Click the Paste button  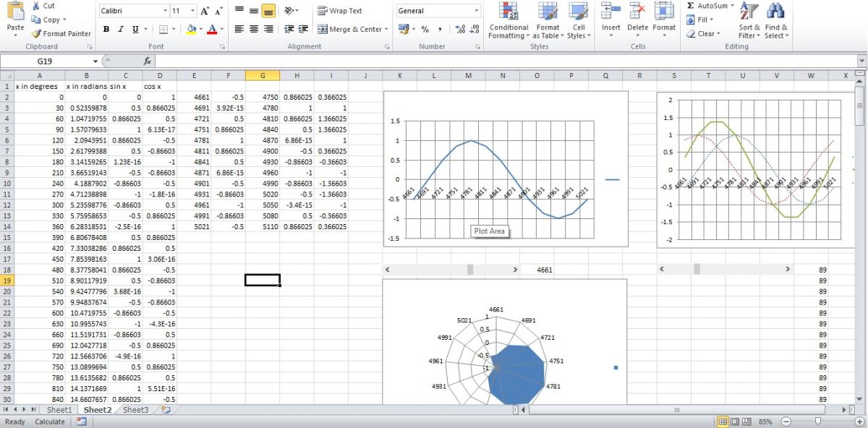[x=15, y=20]
